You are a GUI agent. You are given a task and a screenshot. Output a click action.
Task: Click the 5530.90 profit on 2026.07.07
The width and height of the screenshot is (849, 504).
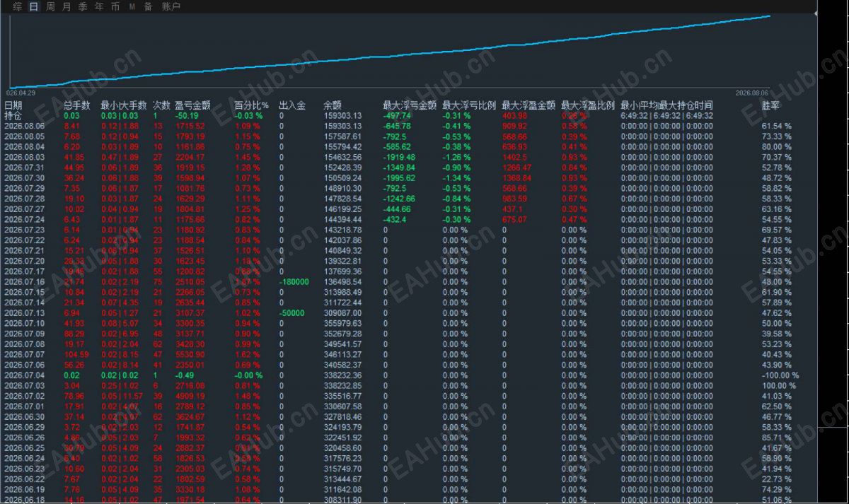[x=190, y=355]
